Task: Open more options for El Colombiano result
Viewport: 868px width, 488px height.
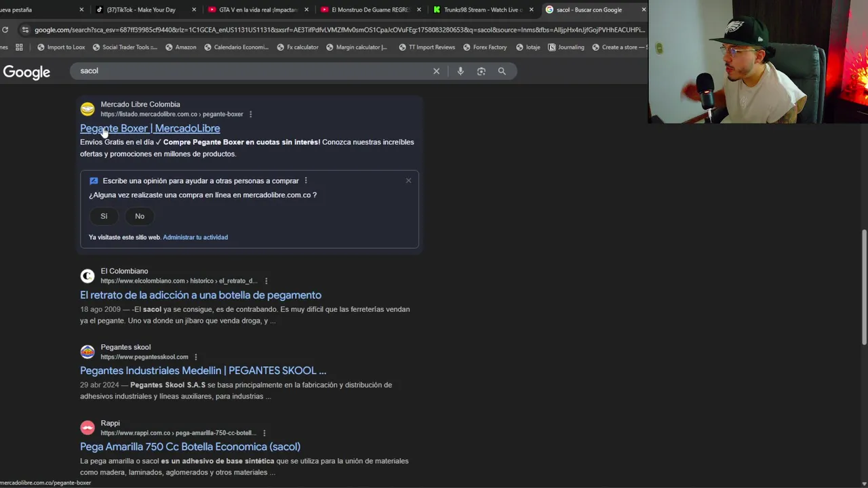Action: pyautogui.click(x=266, y=281)
